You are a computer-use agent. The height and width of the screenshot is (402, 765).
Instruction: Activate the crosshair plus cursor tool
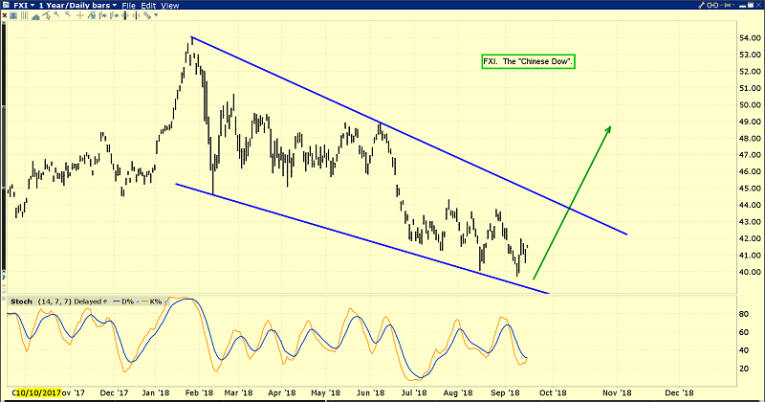pyautogui.click(x=80, y=15)
